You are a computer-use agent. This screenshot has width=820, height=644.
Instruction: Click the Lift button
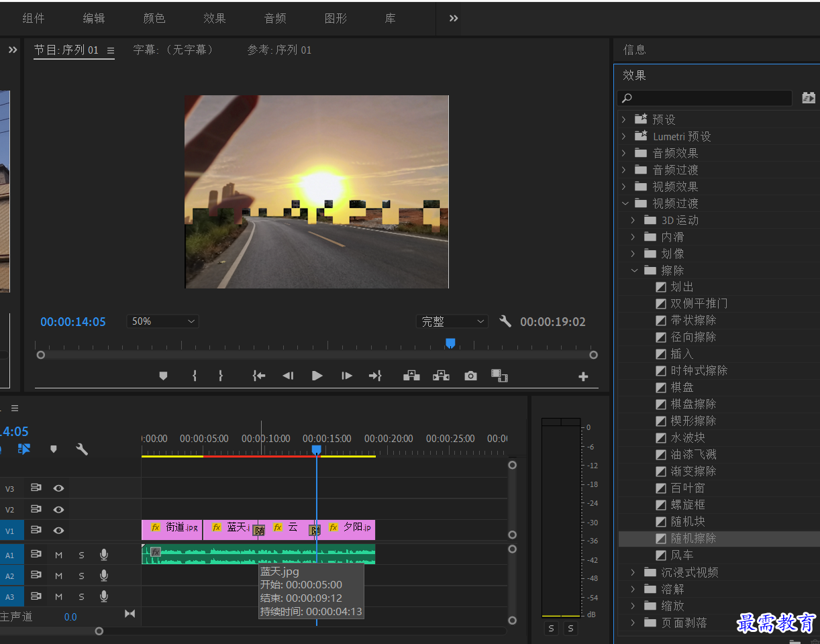pos(411,376)
